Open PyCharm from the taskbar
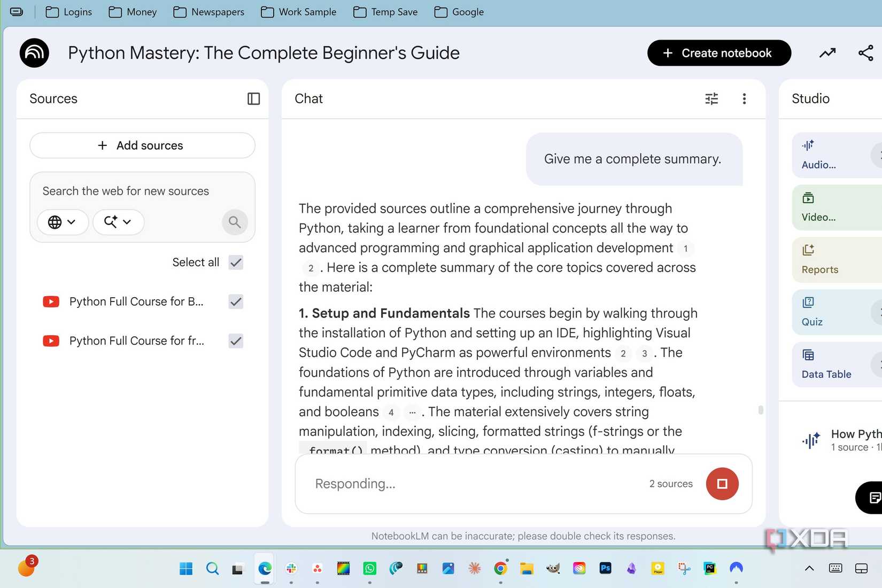The image size is (882, 588). tap(710, 568)
